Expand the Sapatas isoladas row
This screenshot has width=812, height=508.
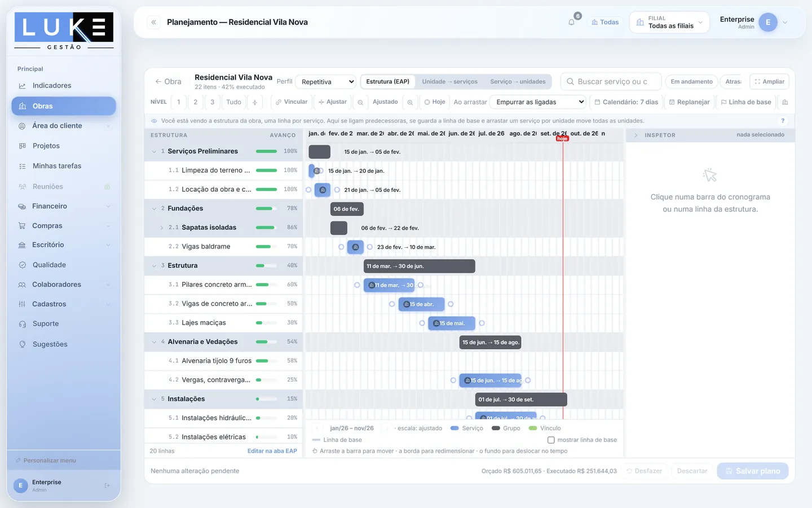tap(161, 227)
